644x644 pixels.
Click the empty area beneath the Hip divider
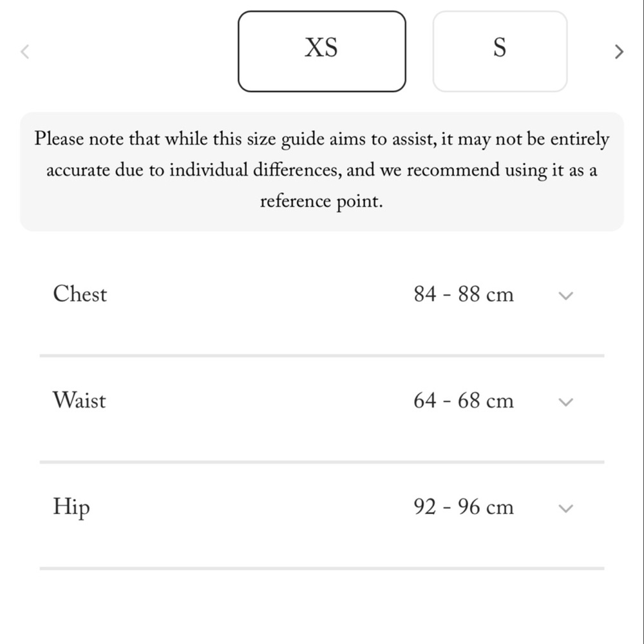[x=322, y=607]
